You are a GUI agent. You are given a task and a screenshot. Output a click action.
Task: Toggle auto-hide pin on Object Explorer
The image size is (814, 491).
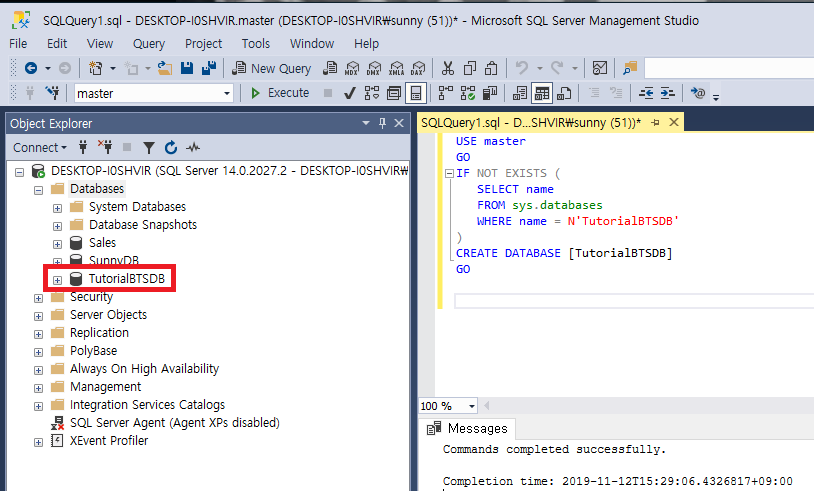tap(383, 123)
